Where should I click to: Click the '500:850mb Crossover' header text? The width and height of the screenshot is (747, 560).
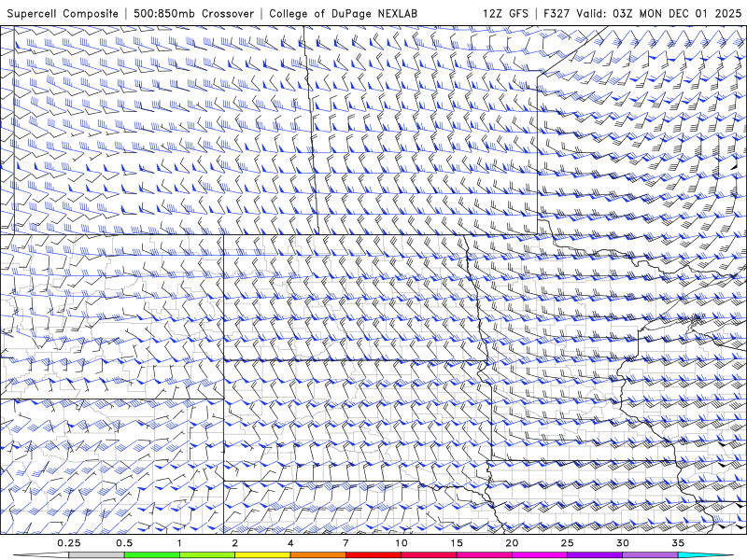coord(193,14)
